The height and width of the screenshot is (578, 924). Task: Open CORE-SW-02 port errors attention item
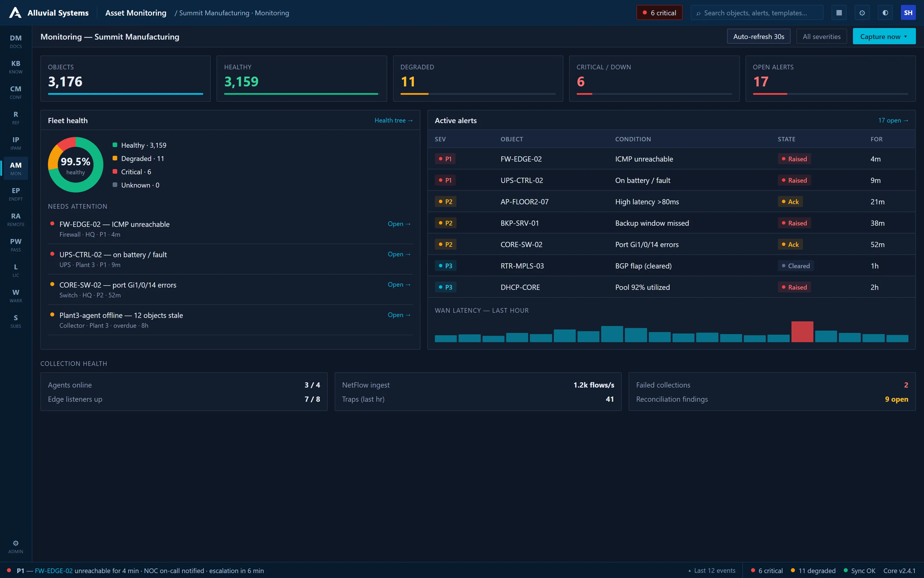click(230, 289)
